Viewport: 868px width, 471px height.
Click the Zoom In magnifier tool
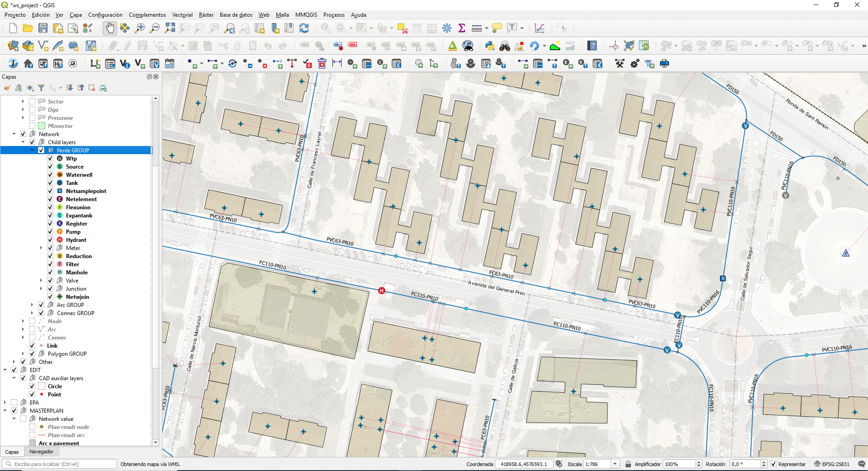click(x=140, y=28)
